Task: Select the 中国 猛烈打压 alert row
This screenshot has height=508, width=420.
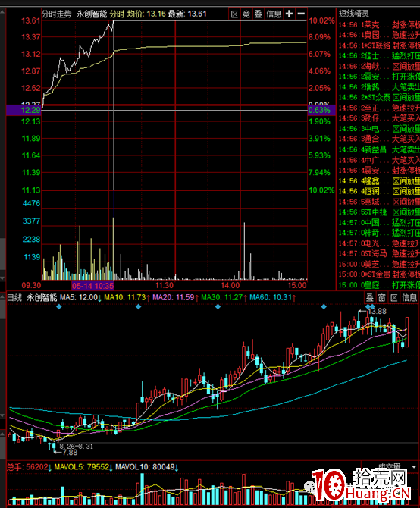Action: [379, 223]
